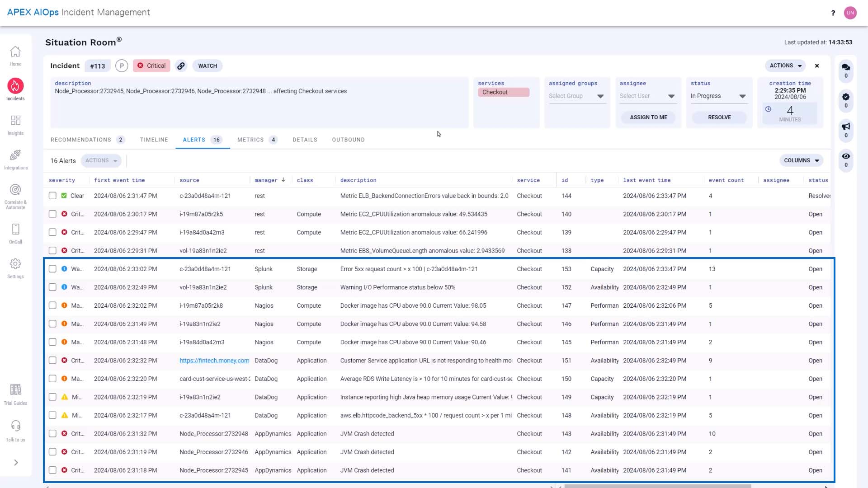Open the incident ACTIONS dropdown
The height and width of the screenshot is (488, 868).
pos(785,66)
